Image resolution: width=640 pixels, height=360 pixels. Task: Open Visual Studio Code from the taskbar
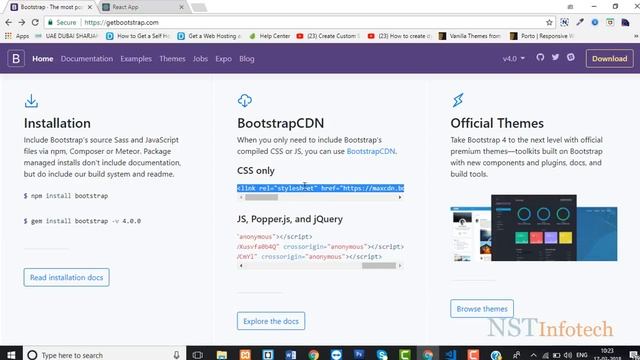451,355
